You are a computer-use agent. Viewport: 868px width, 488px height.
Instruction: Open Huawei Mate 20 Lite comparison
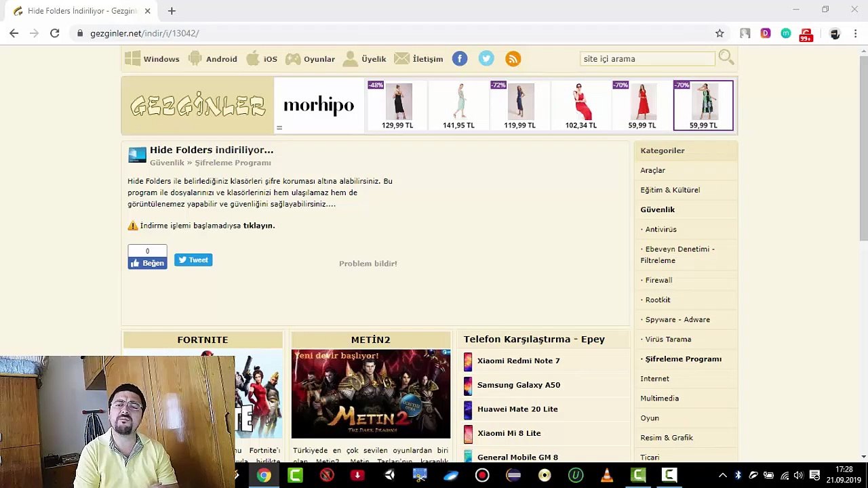(517, 409)
